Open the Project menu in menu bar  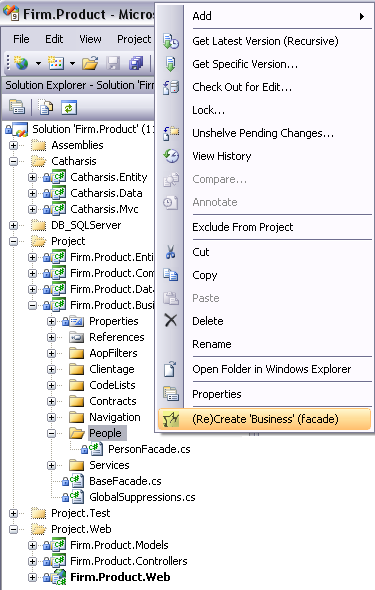[134, 39]
